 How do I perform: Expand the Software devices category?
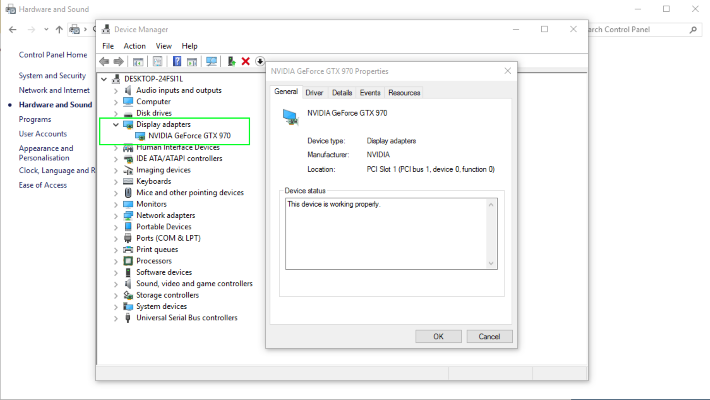click(x=116, y=273)
